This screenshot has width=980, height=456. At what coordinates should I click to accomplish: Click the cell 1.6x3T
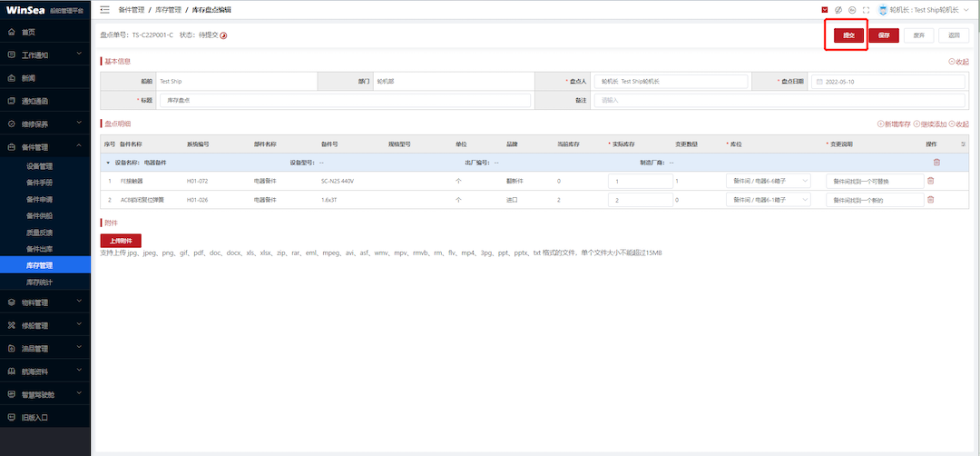(x=329, y=200)
